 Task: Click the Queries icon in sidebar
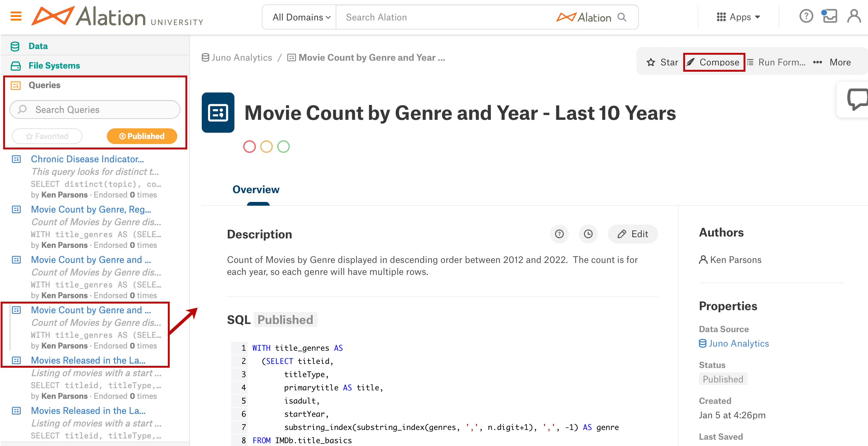coord(15,85)
